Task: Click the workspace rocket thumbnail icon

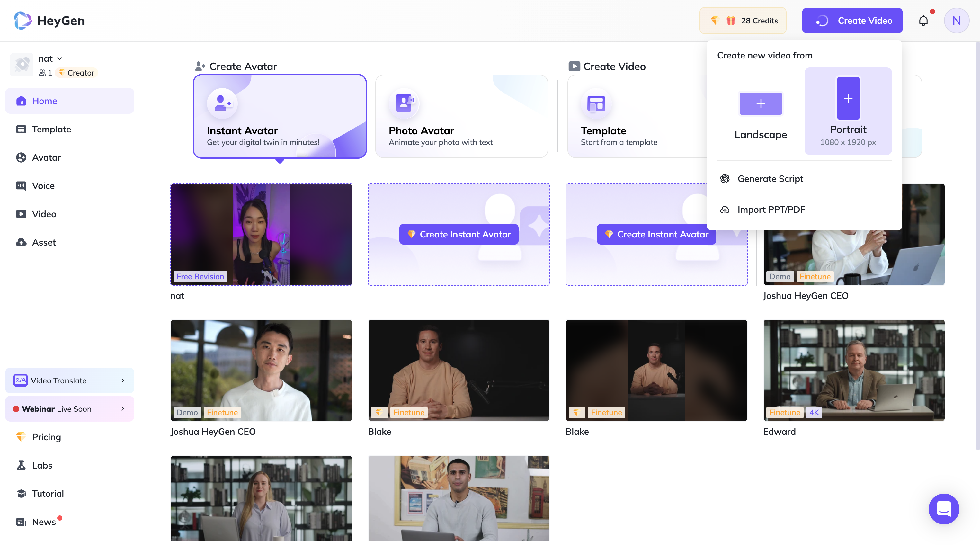Action: (x=22, y=65)
